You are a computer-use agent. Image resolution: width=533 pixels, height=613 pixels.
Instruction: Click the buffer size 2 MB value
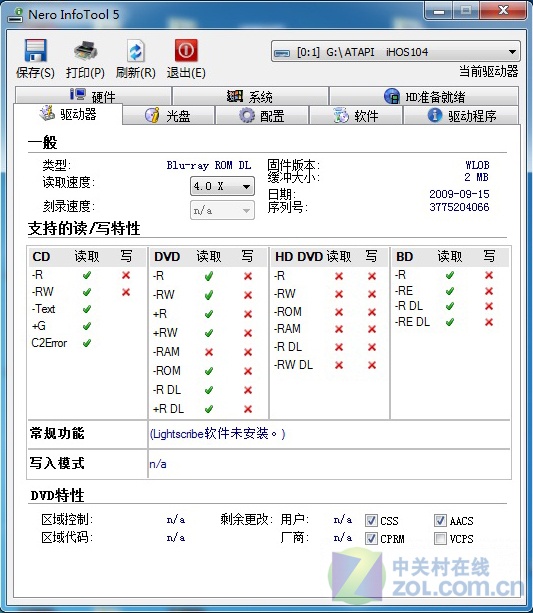tap(477, 177)
